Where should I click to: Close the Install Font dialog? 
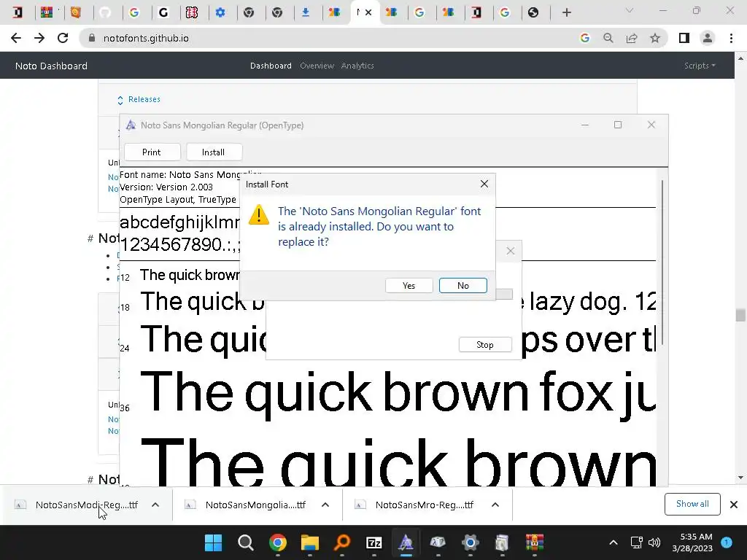click(484, 184)
